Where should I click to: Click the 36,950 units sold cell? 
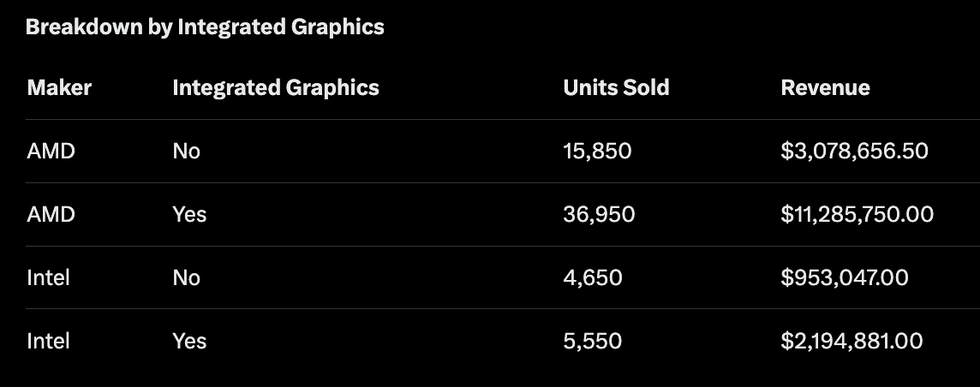pyautogui.click(x=599, y=214)
